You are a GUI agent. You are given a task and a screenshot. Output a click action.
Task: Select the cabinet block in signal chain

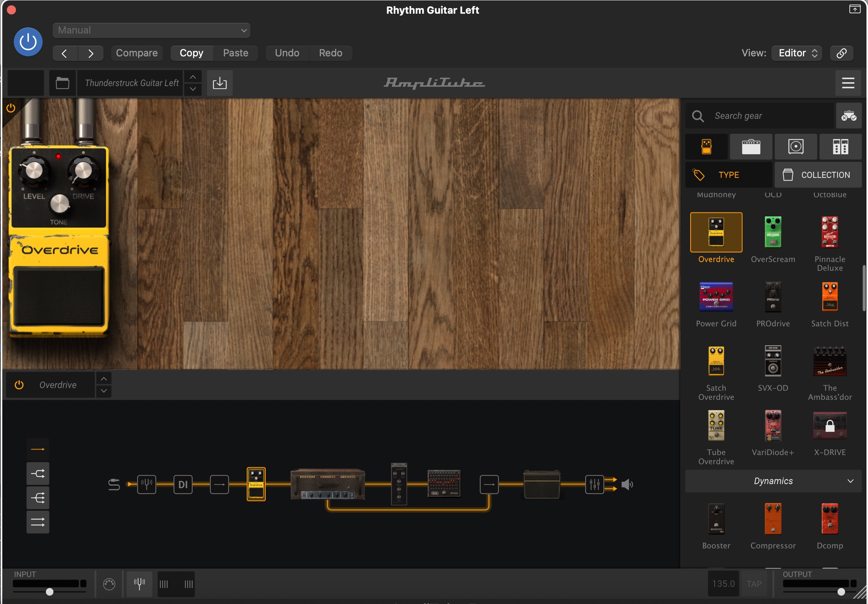click(x=542, y=484)
